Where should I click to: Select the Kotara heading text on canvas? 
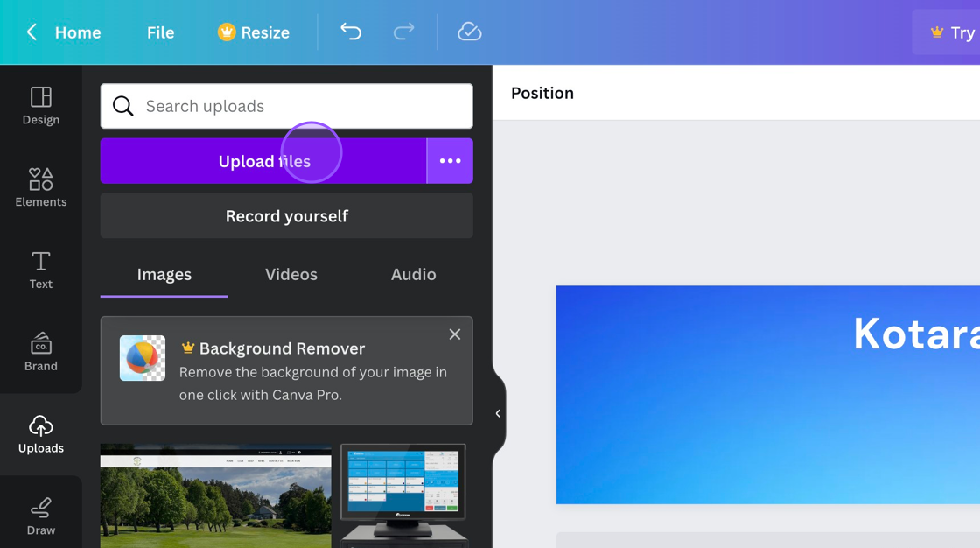[x=916, y=334]
